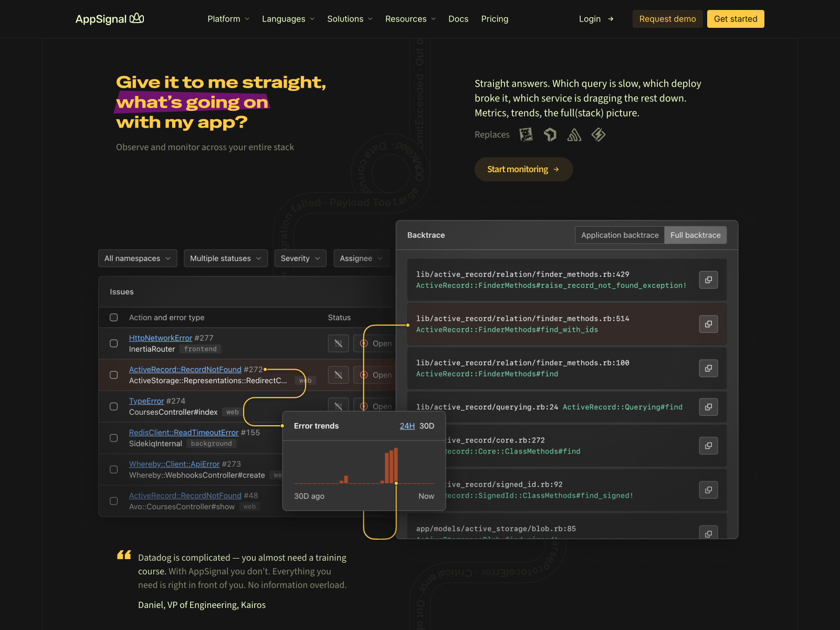Open the Docs page
Screen dimensions: 840x630
click(458, 19)
